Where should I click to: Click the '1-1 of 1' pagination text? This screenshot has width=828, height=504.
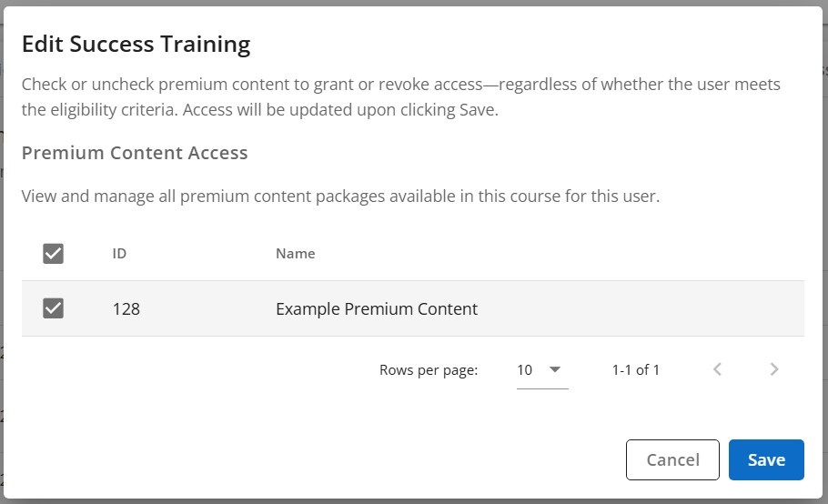click(x=636, y=370)
